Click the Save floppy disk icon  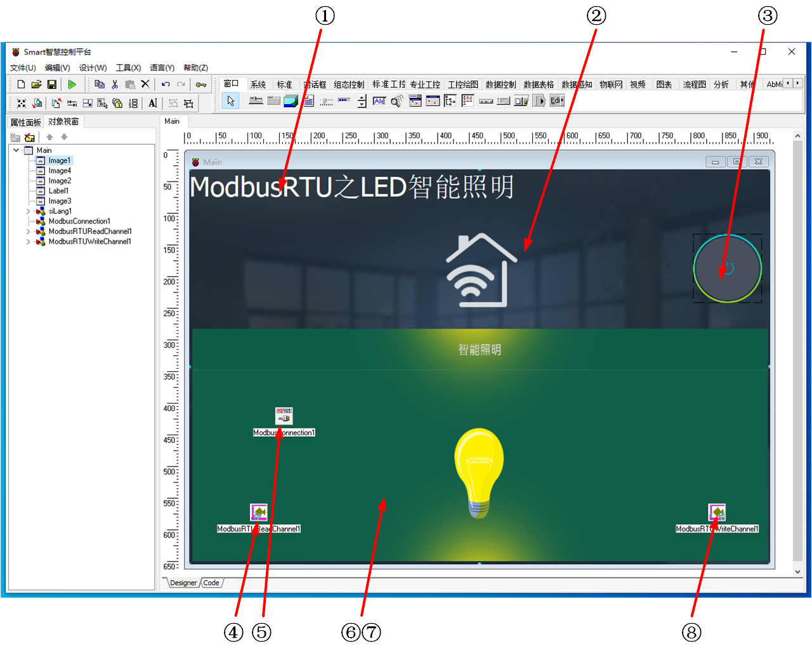51,84
